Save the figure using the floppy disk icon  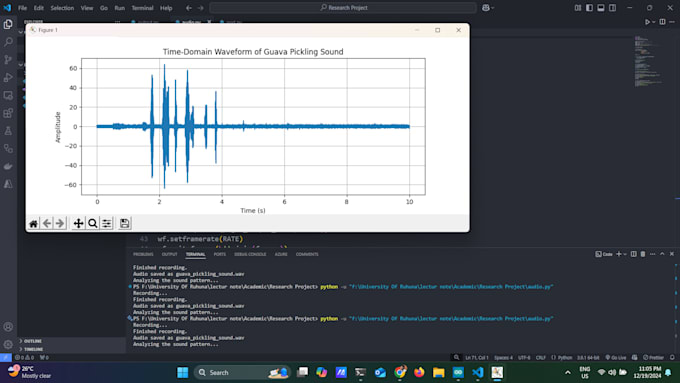pos(124,223)
